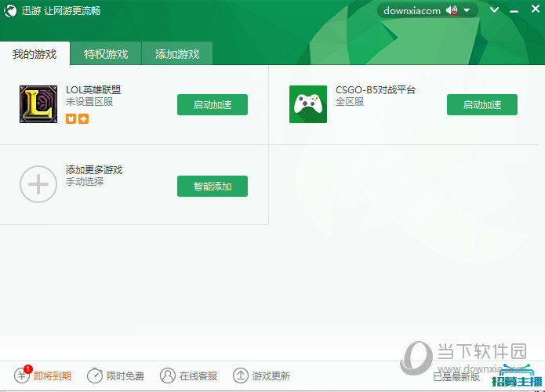Viewport: 545px width, 392px height.
Task: Click the plus circle to add games
Action: click(38, 185)
